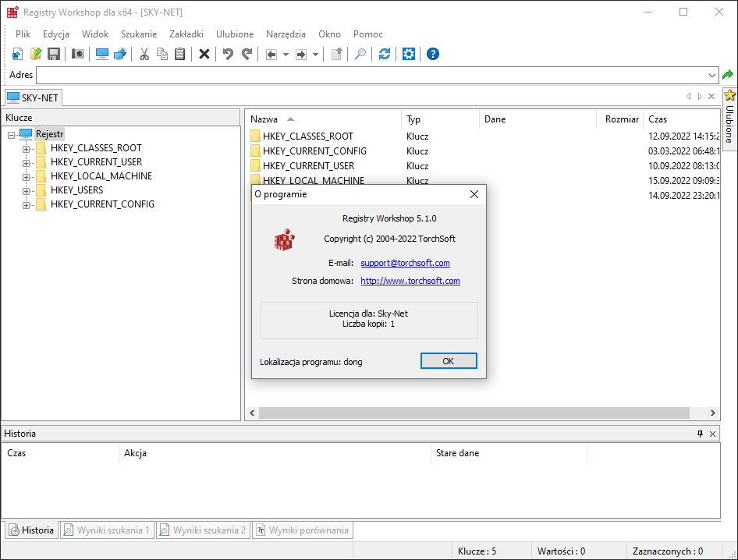Open local registry via monitor icon

click(x=102, y=54)
